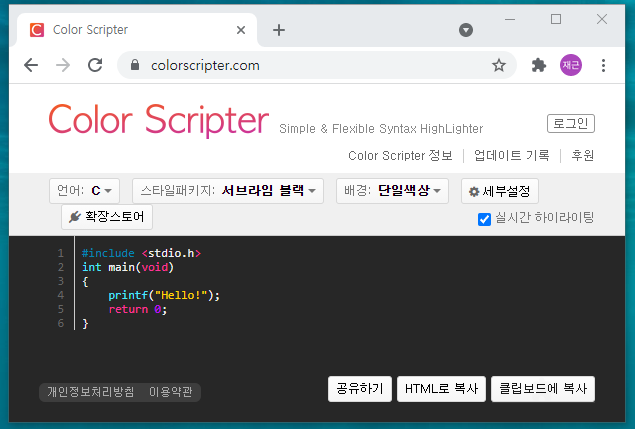Select the Color Scripter browser tab

137,30
